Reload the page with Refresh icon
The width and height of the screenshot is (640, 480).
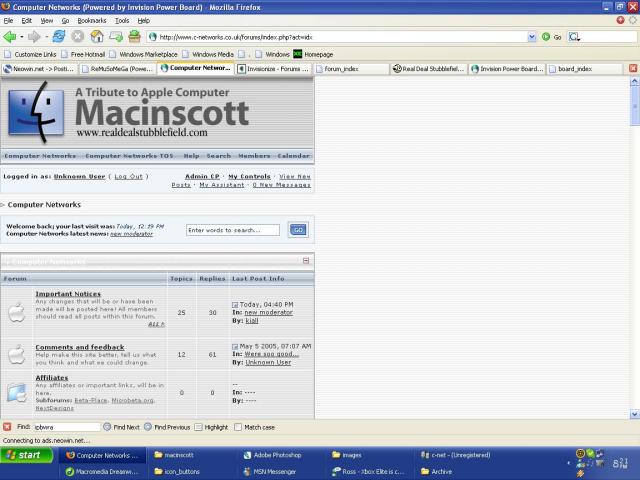click(x=59, y=36)
